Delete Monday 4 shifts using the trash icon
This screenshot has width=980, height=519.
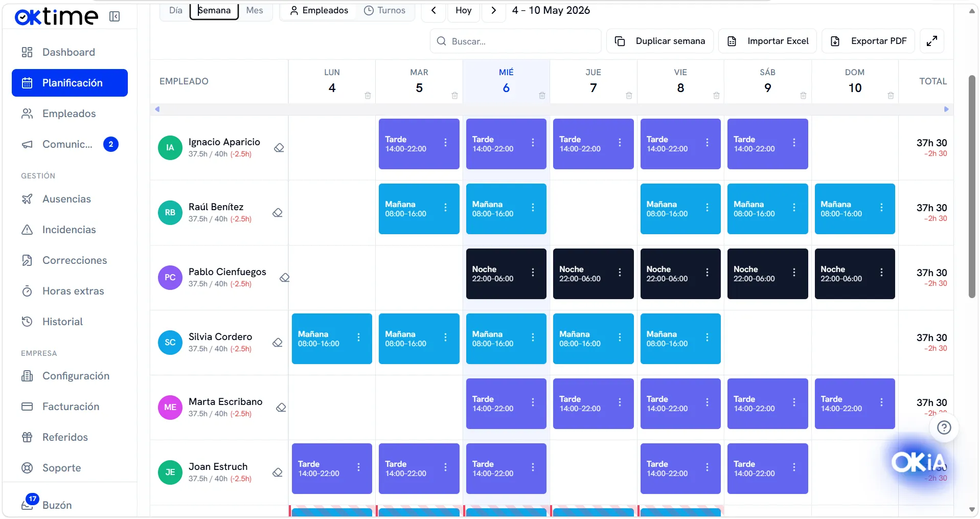pyautogui.click(x=368, y=96)
